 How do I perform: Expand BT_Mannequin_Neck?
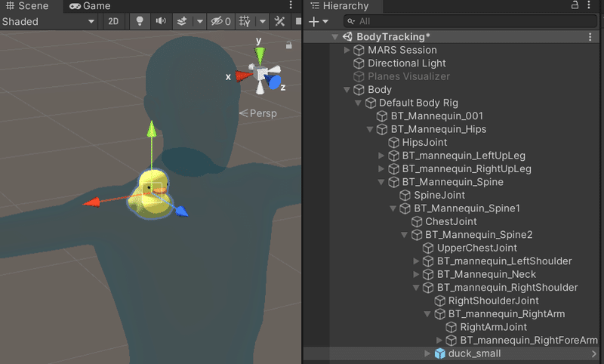tap(416, 274)
